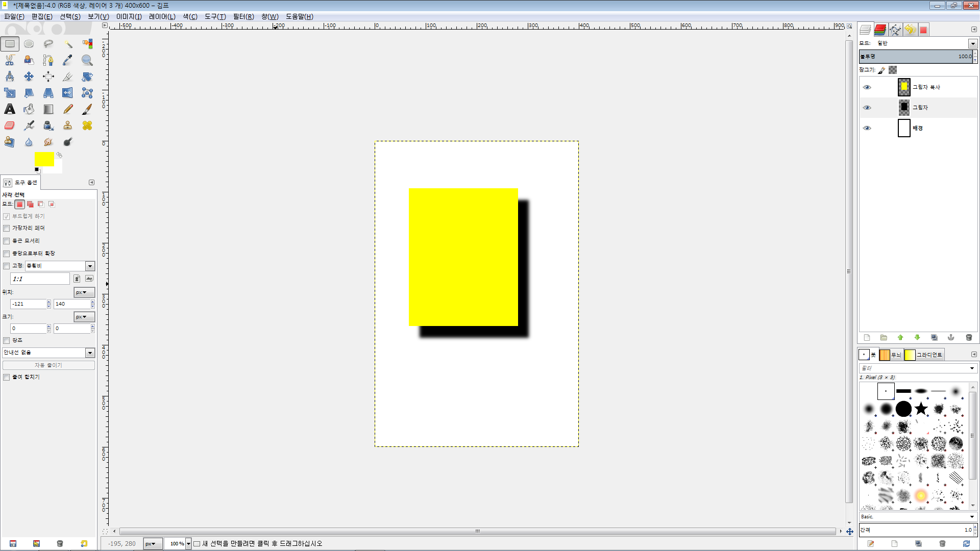This screenshot has width=980, height=551.
Task: Select the Text tool
Action: click(x=10, y=109)
